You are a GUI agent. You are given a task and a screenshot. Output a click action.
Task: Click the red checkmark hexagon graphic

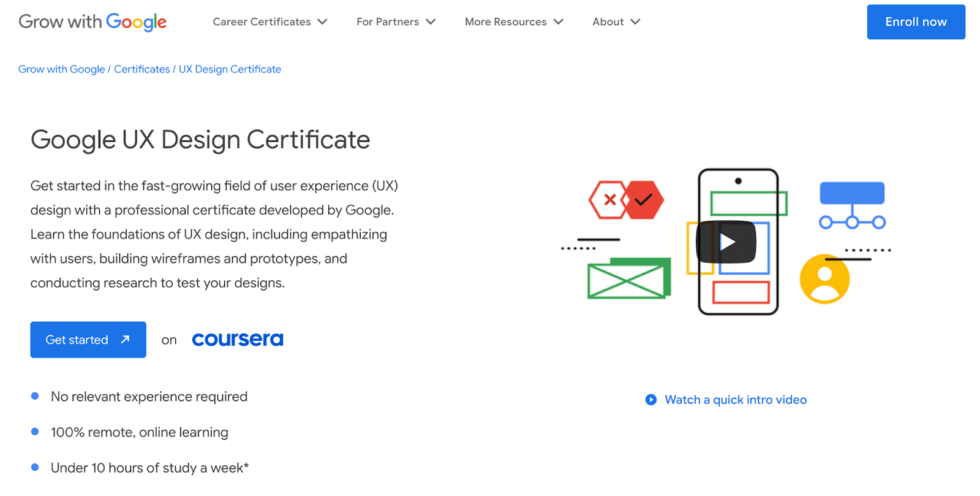tap(643, 200)
